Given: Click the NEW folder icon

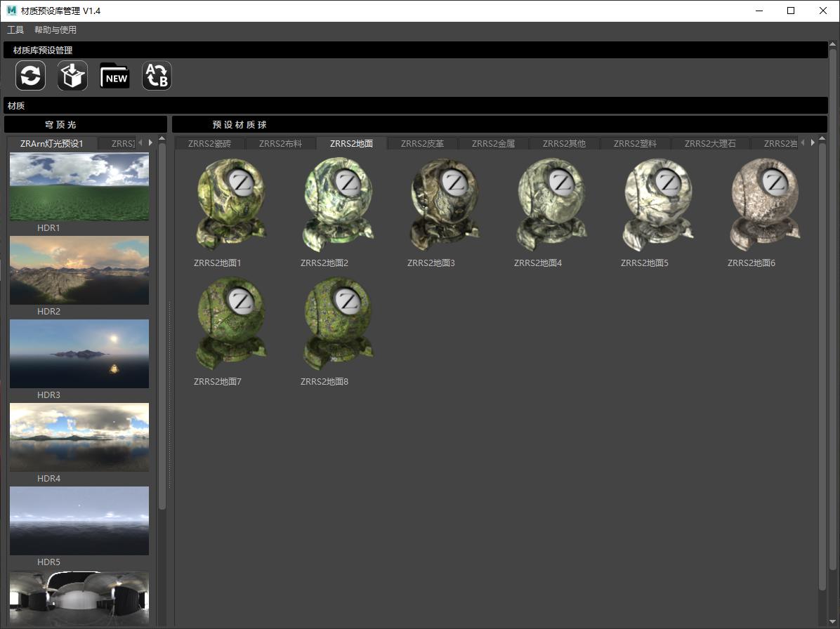Looking at the screenshot, I should [x=114, y=76].
